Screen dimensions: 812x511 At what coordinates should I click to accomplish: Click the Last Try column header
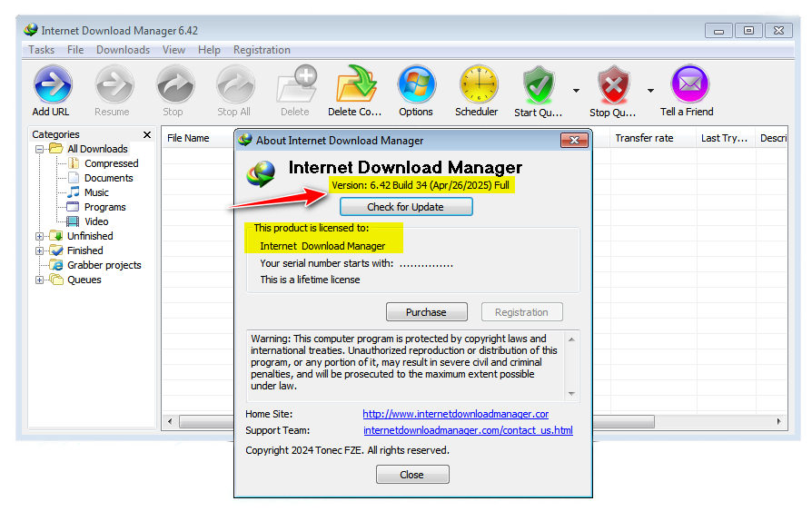coord(725,138)
